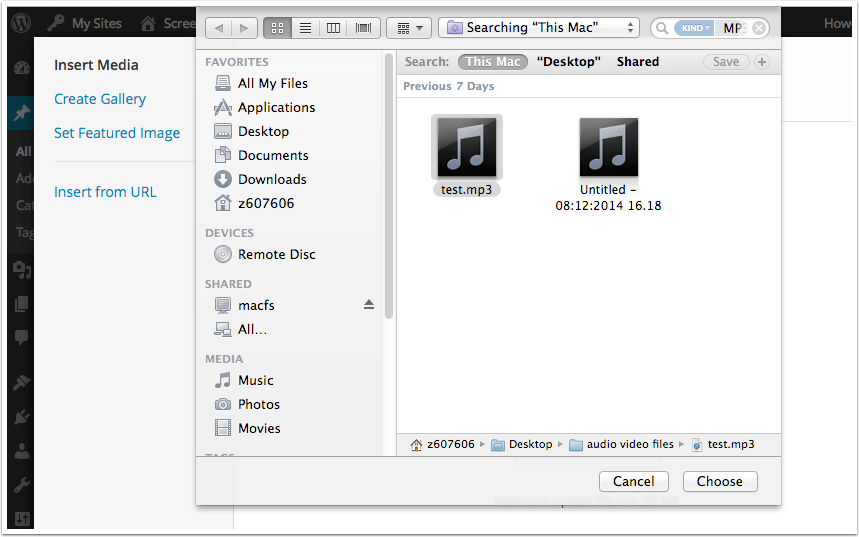Switch to icon view in toolbar

click(277, 28)
